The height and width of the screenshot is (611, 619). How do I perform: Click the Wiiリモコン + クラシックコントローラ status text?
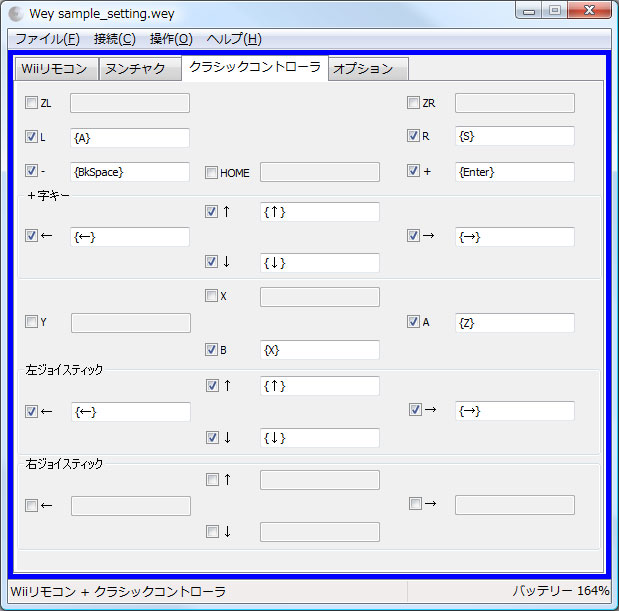tap(118, 591)
